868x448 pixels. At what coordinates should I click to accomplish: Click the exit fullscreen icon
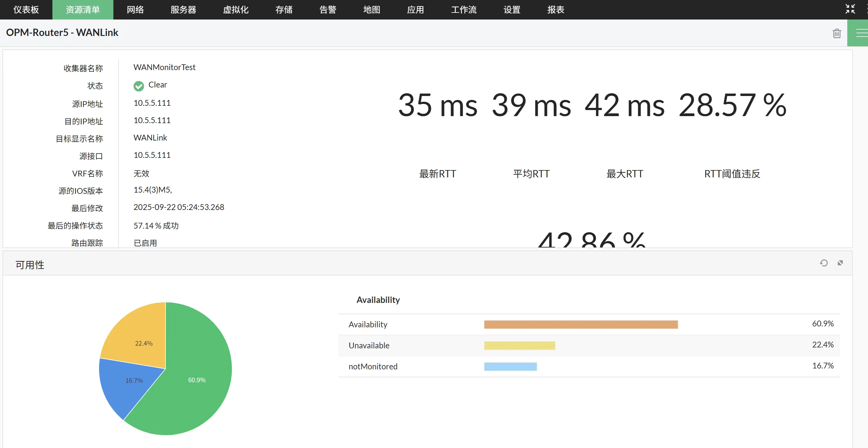click(x=850, y=9)
